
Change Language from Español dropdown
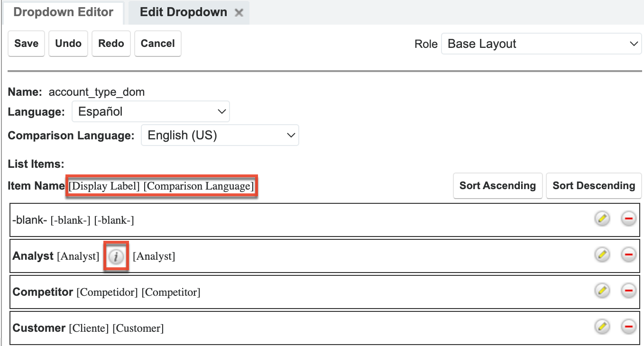pos(150,111)
